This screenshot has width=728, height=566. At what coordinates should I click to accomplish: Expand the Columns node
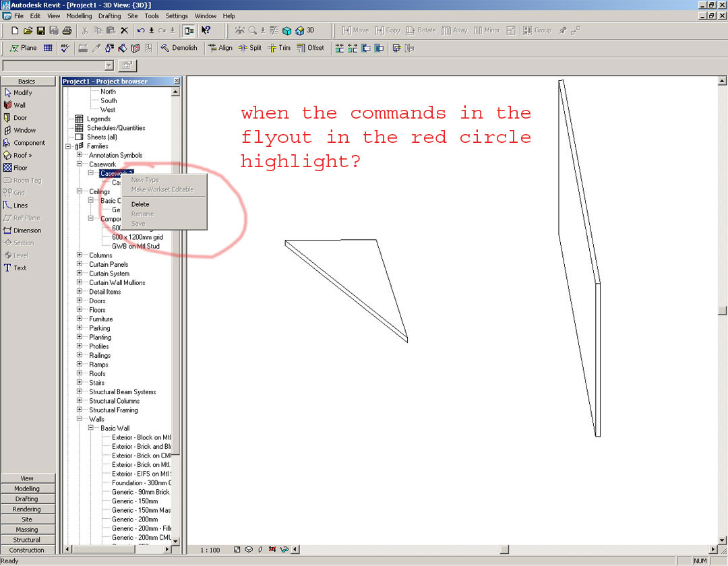(x=80, y=255)
